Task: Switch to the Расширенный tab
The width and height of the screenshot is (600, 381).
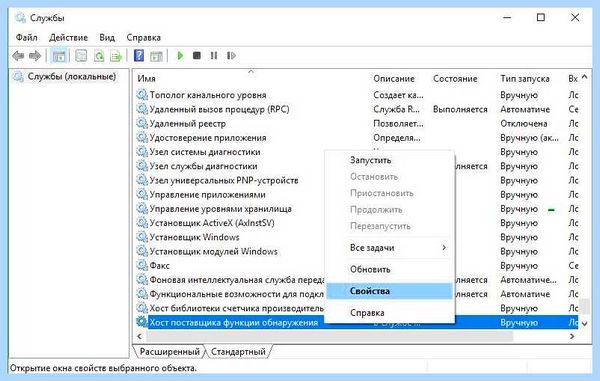Action: [170, 352]
